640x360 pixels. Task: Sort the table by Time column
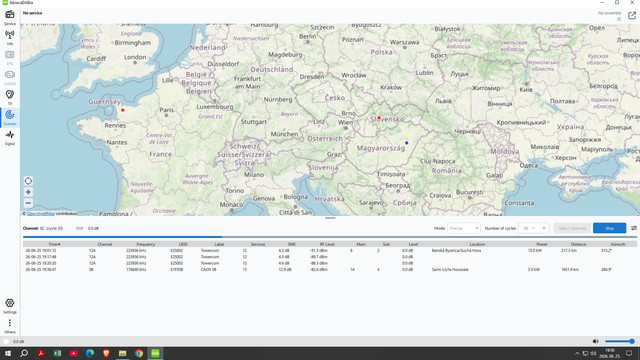pos(54,244)
